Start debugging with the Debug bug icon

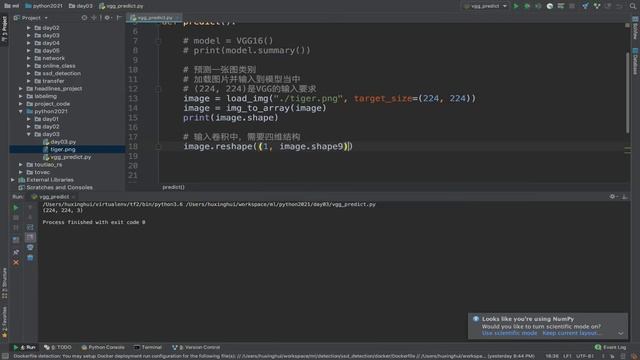pyautogui.click(x=527, y=6)
